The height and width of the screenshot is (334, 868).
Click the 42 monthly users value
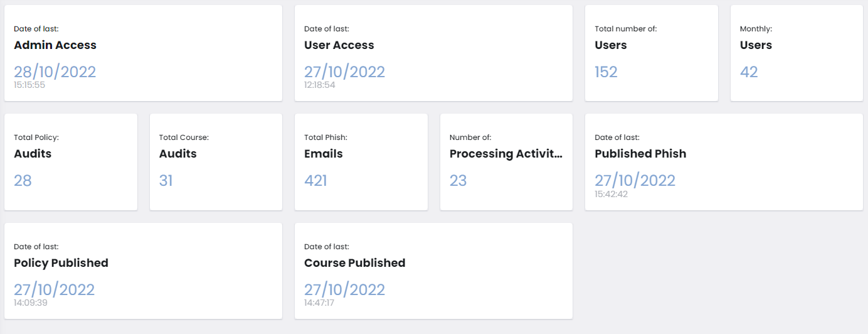click(x=749, y=72)
